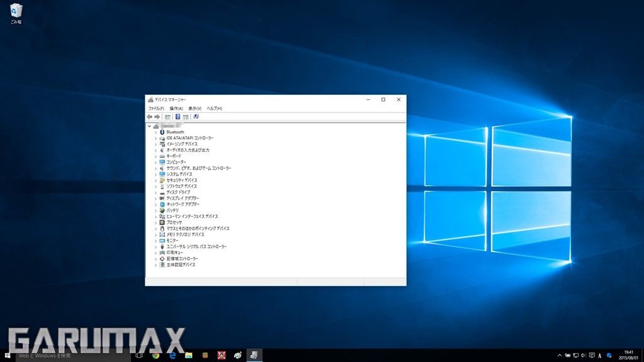Viewport: 644px width, 362px height.
Task: Expand the ネットワーク アダプター tree node
Action: (x=155, y=204)
